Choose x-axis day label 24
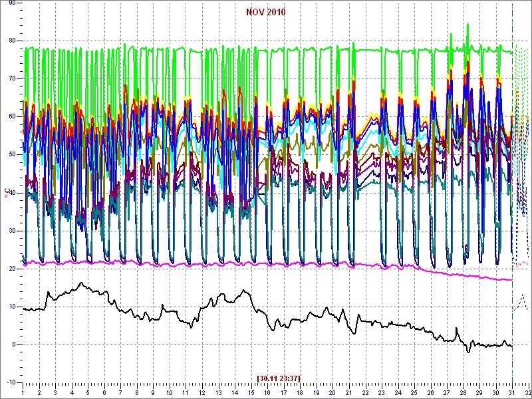 (x=398, y=392)
